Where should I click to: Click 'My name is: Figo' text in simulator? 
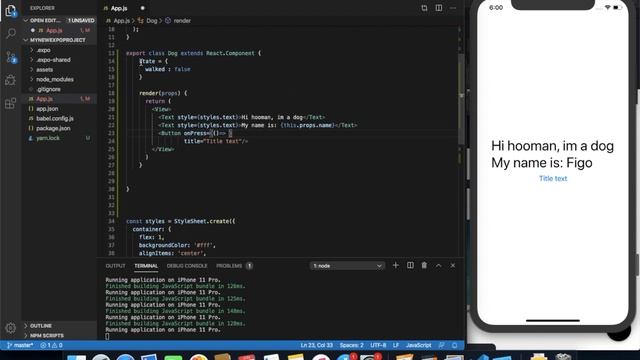(x=542, y=163)
